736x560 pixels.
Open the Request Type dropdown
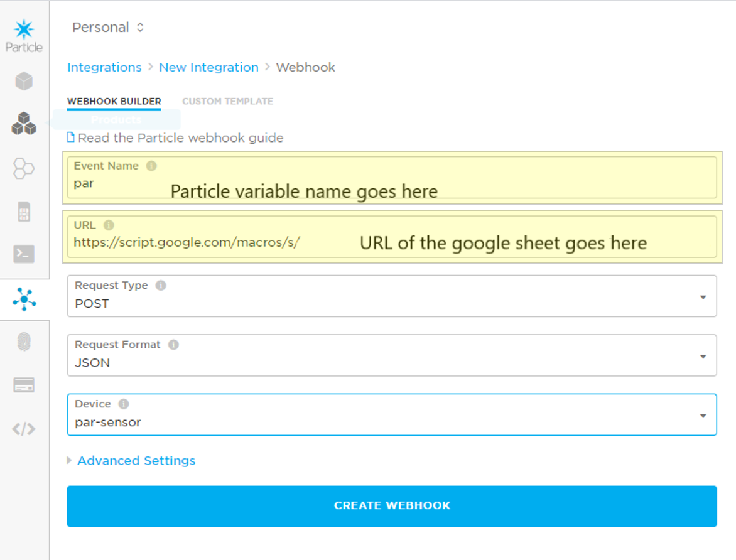coord(391,296)
